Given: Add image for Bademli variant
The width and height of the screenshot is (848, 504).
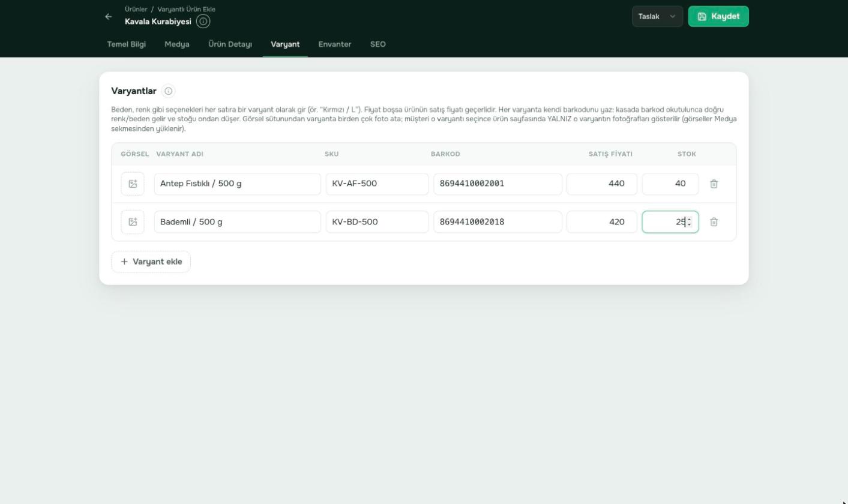Looking at the screenshot, I should click(133, 222).
